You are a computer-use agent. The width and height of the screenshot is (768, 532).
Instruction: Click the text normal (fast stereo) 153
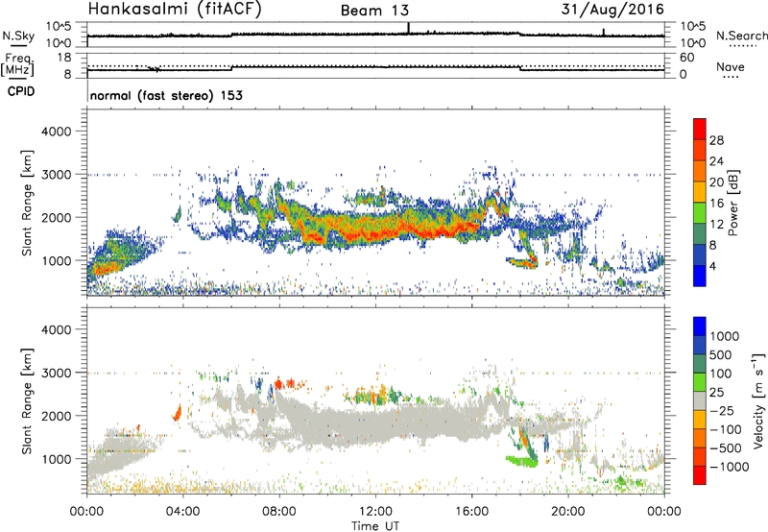tap(166, 95)
